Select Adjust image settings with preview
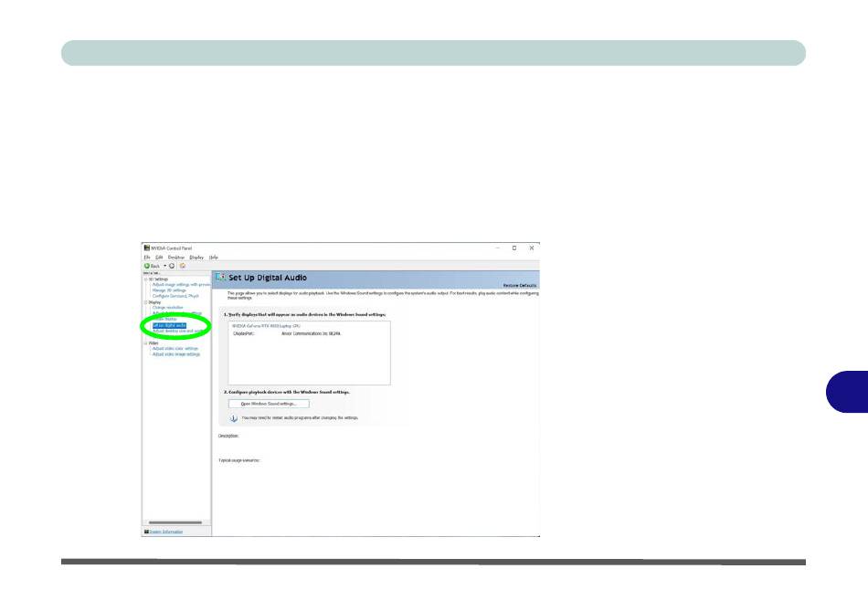Viewport: 868px width, 611px height. pos(182,284)
